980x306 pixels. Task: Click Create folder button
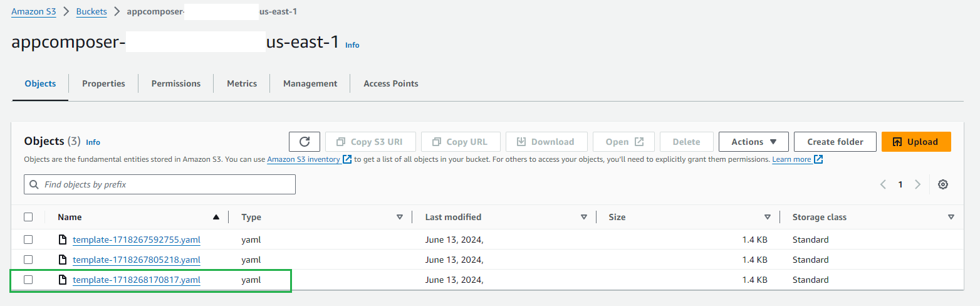835,142
